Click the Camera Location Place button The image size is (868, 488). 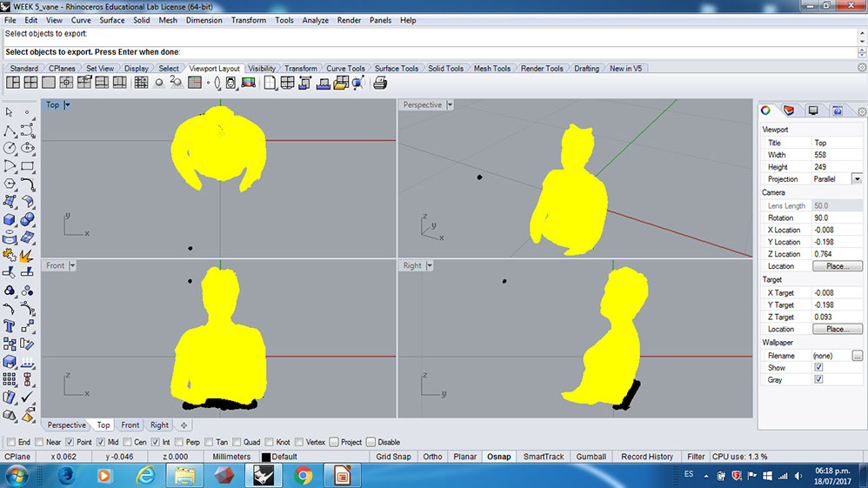pos(837,266)
